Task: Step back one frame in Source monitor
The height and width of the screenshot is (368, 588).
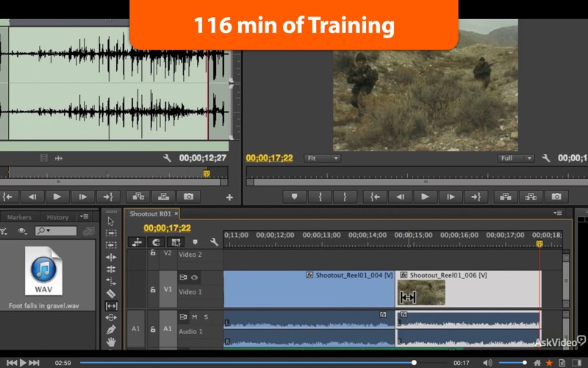Action: point(32,197)
